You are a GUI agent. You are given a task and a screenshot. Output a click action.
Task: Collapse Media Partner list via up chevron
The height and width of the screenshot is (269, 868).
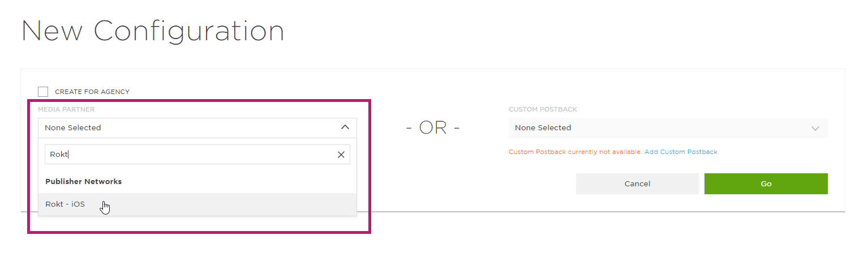point(345,127)
